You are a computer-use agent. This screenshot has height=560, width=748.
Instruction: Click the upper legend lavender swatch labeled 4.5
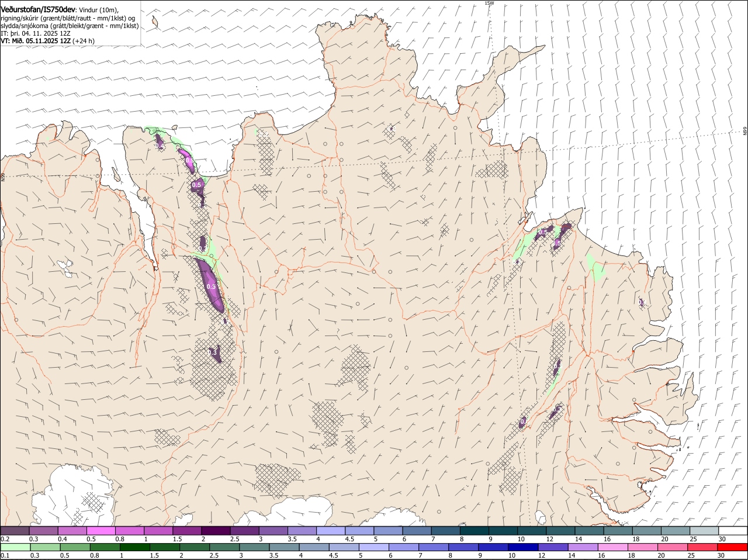click(x=359, y=531)
